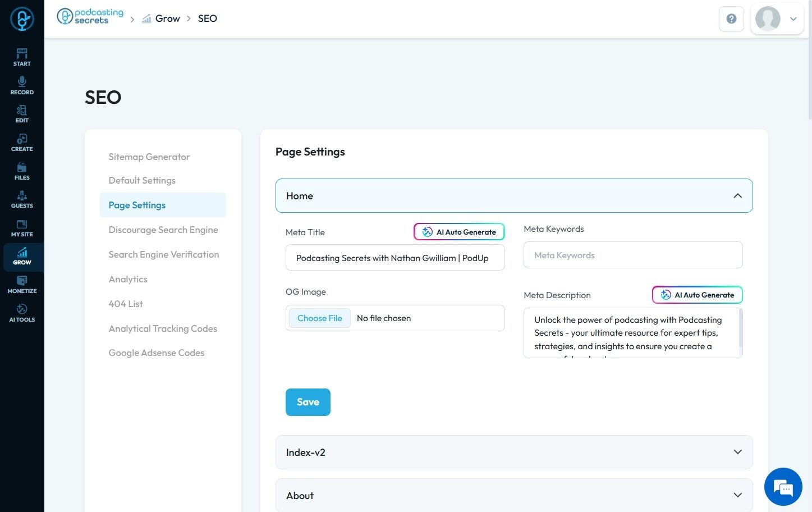This screenshot has height=512, width=812.
Task: Click the help question mark icon
Action: 731,19
